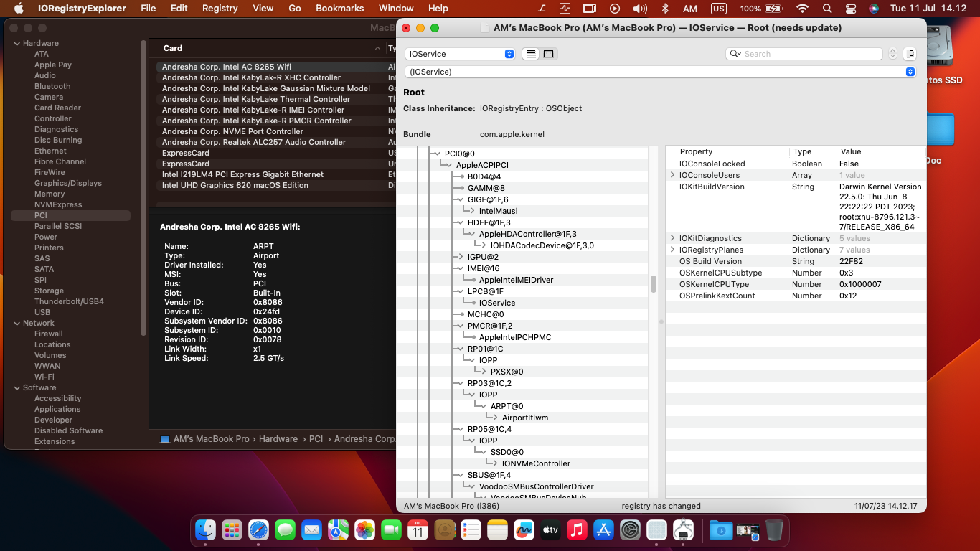Click the Property column header

pyautogui.click(x=727, y=151)
